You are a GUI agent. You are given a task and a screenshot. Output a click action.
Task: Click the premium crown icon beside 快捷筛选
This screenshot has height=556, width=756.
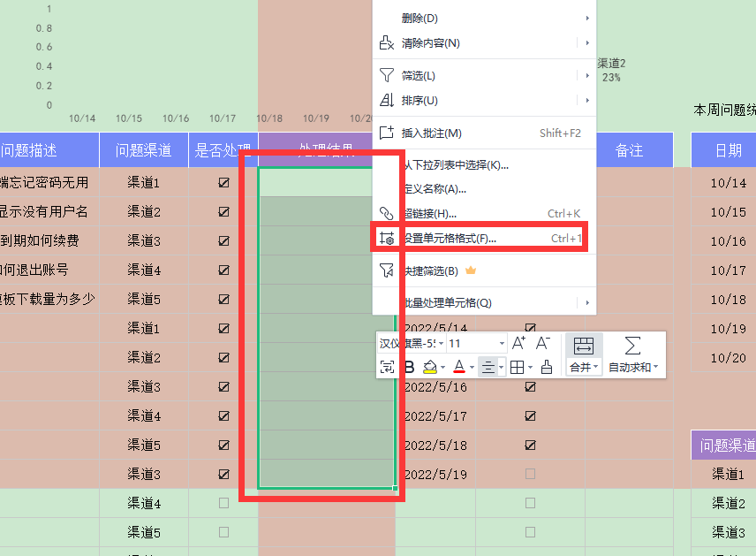[471, 270]
